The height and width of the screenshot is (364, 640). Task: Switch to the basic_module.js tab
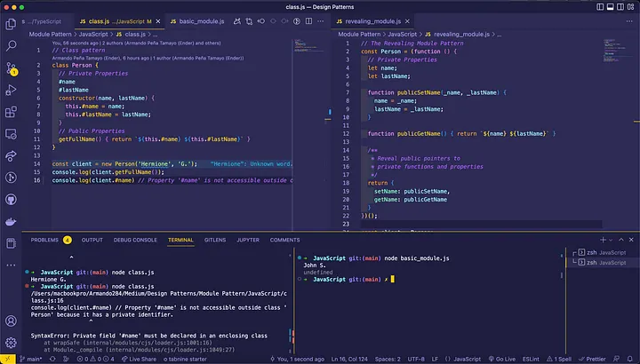click(x=197, y=21)
